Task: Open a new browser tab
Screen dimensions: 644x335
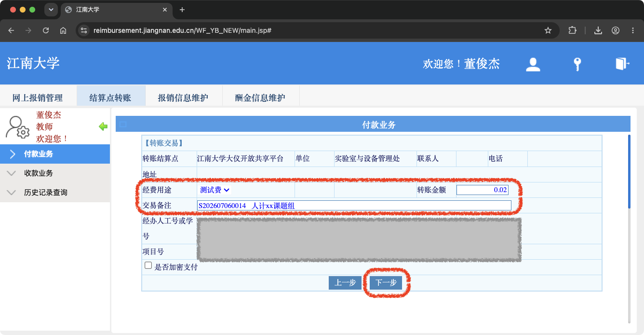Action: [182, 10]
